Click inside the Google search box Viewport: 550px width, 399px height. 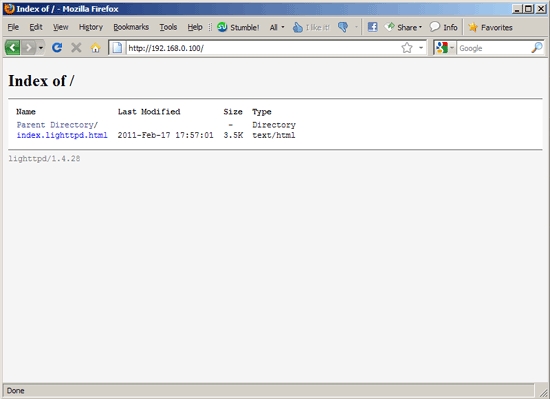[x=494, y=48]
